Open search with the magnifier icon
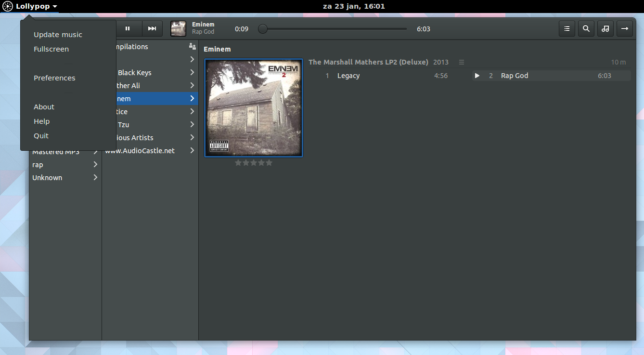Viewport: 644px width, 355px height. (x=586, y=28)
